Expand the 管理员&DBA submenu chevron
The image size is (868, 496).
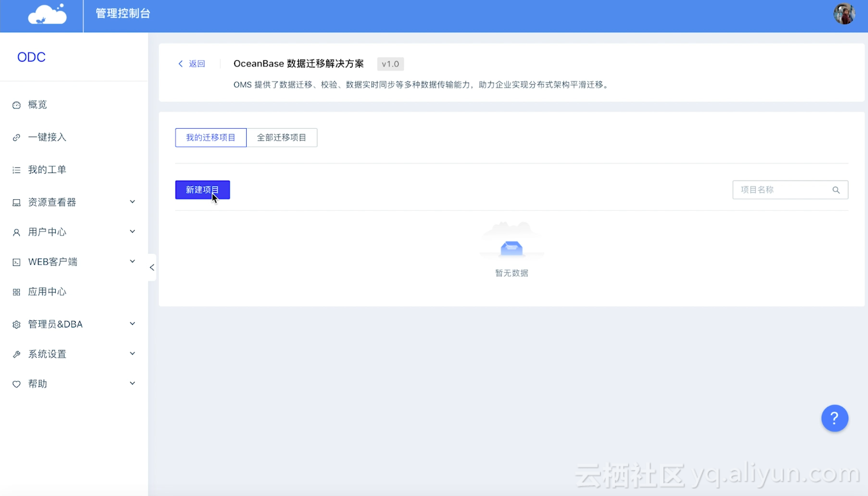[x=133, y=324]
